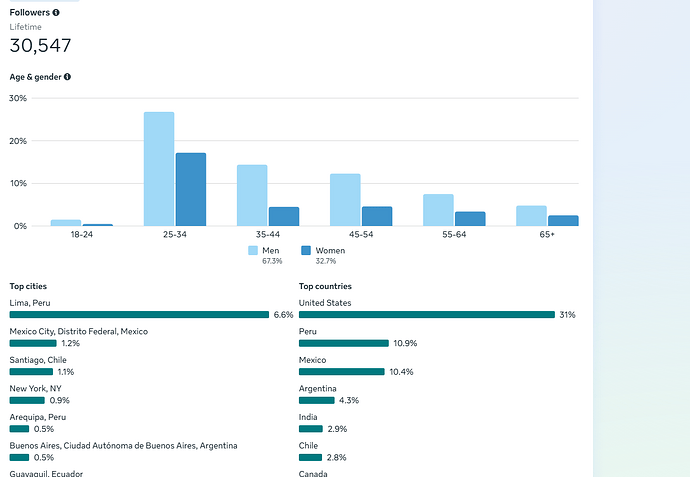
Task: Click the Men bar for ages 55-64
Action: 438,210
